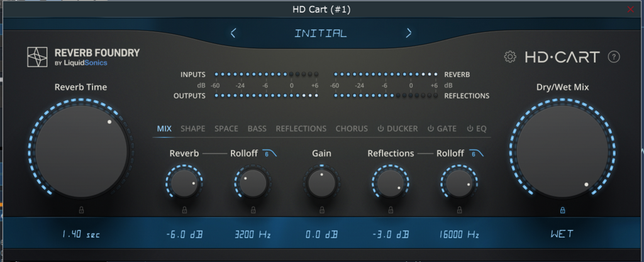Close the HD Cart plugin window
This screenshot has width=644, height=262.
pos(630,9)
